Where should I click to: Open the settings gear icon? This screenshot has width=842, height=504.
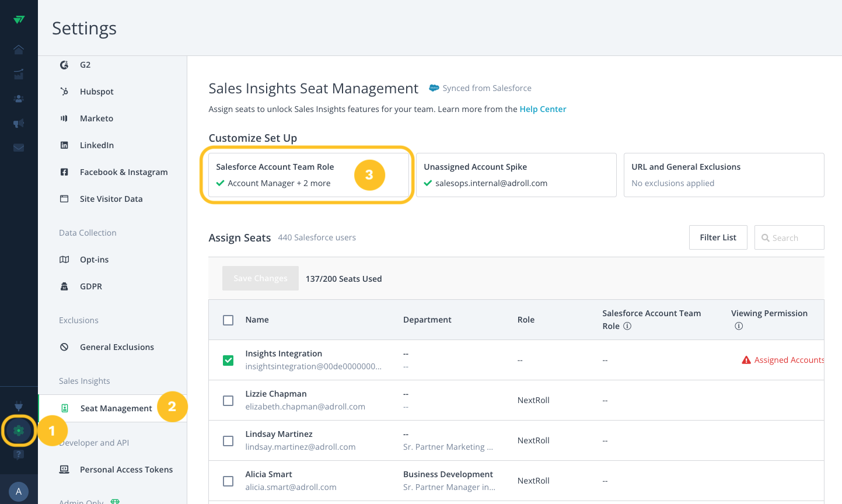pos(19,430)
